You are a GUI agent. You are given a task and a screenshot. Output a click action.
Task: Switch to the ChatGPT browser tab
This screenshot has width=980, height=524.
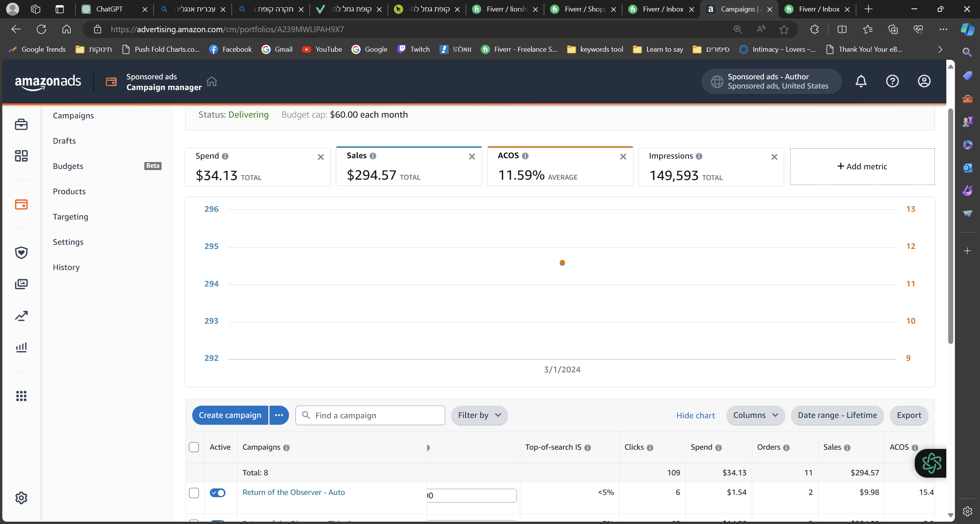click(x=114, y=9)
